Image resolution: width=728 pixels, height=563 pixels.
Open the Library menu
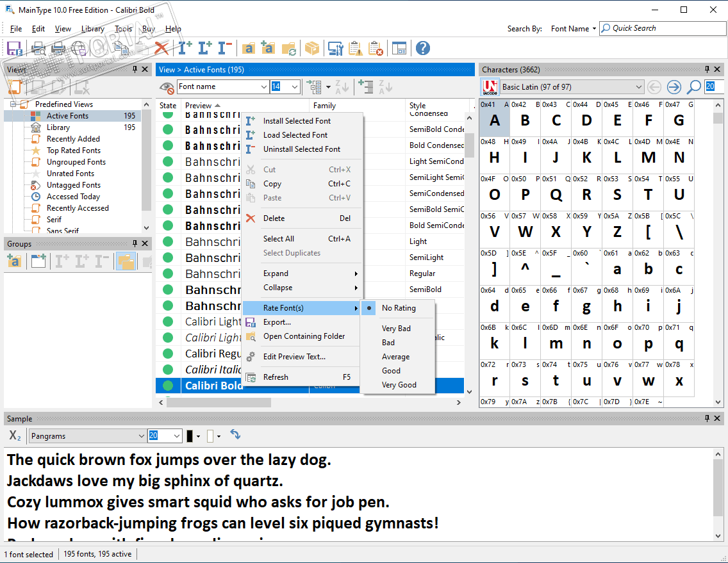[x=92, y=28]
